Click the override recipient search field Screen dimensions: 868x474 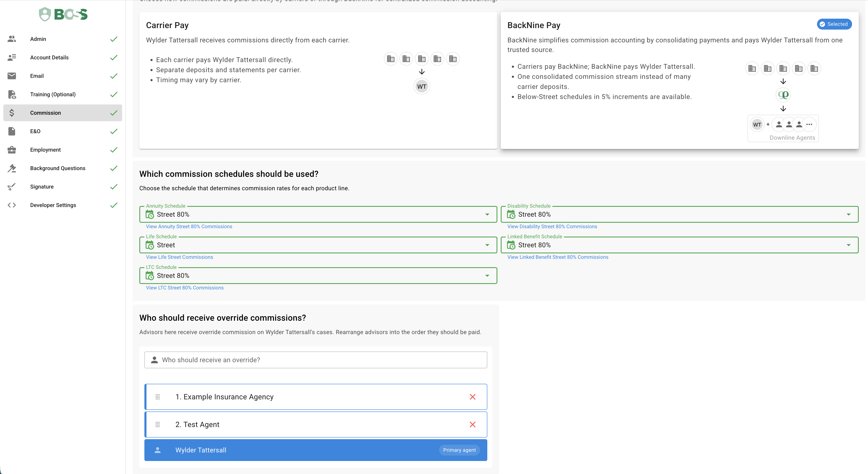(x=316, y=360)
